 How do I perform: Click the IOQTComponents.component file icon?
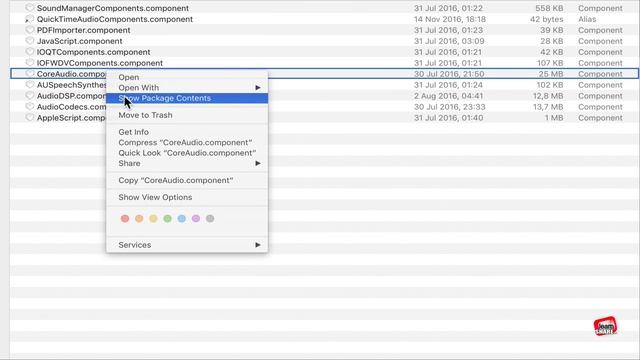point(29,52)
